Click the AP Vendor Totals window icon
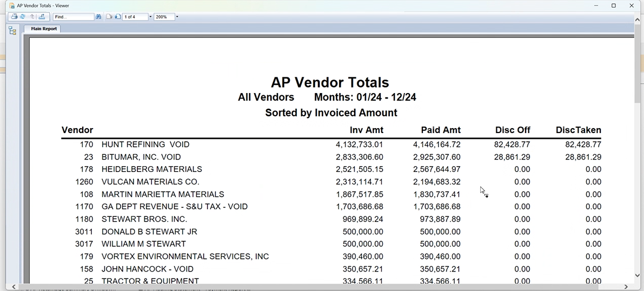644x291 pixels. (12, 5)
